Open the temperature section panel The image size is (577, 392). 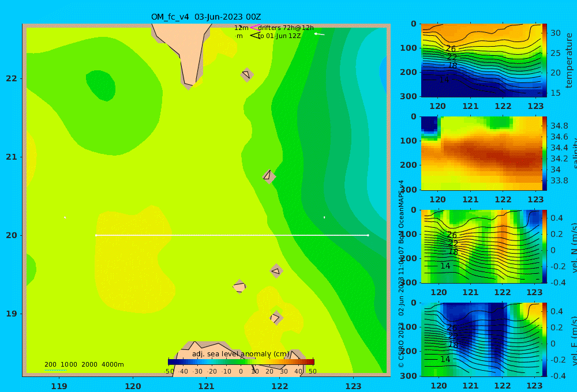tap(481, 61)
